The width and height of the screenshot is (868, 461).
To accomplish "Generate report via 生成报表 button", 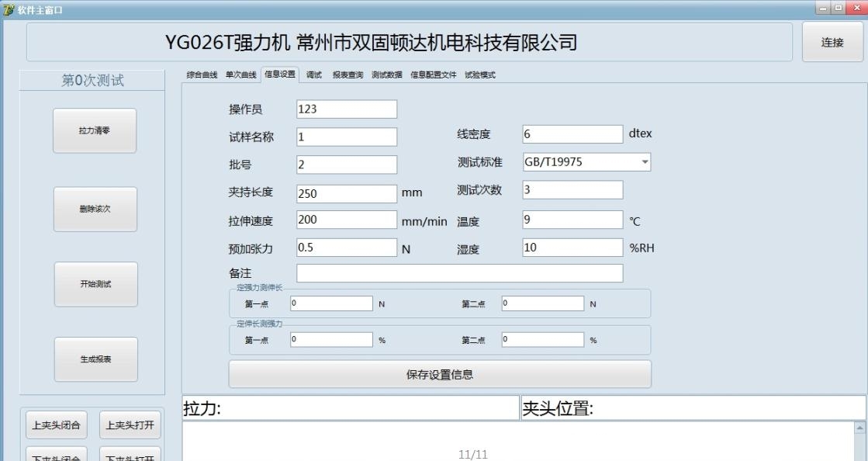I will (95, 359).
